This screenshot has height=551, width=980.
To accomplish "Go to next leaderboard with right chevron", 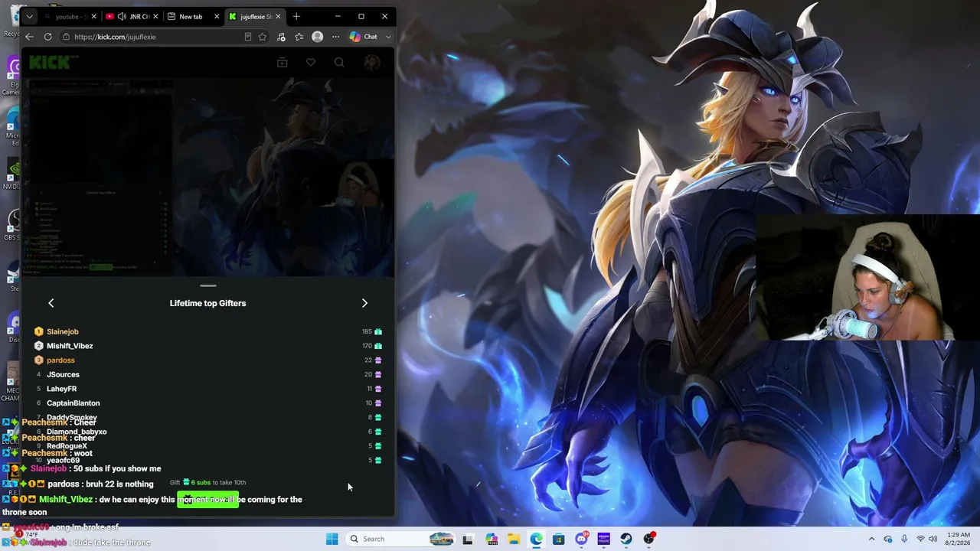I will pos(364,303).
